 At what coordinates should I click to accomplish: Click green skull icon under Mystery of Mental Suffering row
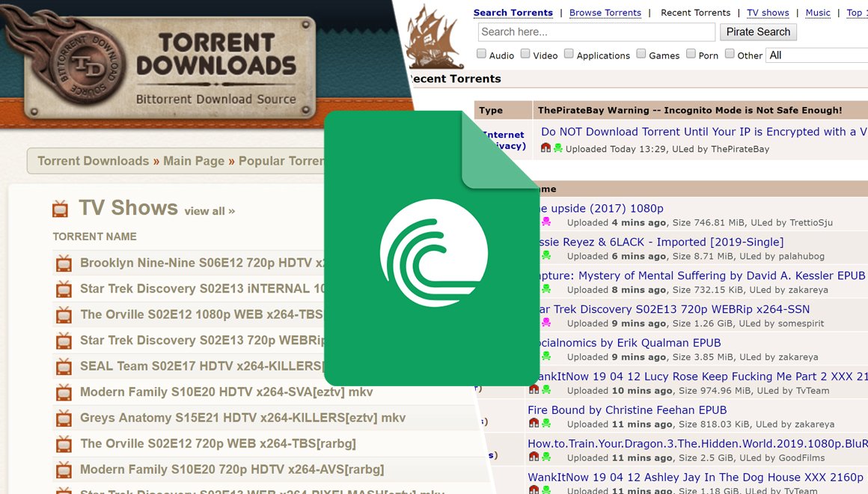(546, 289)
